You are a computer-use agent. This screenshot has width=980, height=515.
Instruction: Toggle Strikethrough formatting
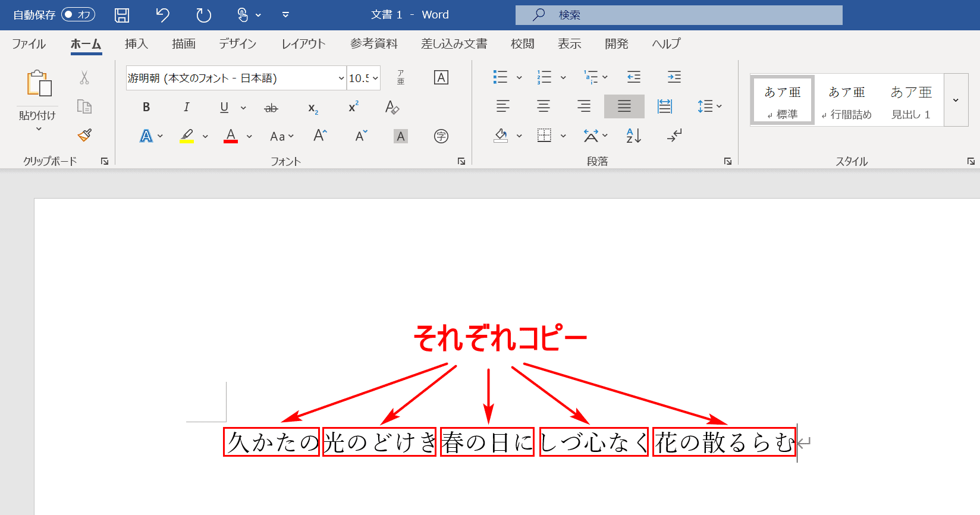click(x=271, y=108)
